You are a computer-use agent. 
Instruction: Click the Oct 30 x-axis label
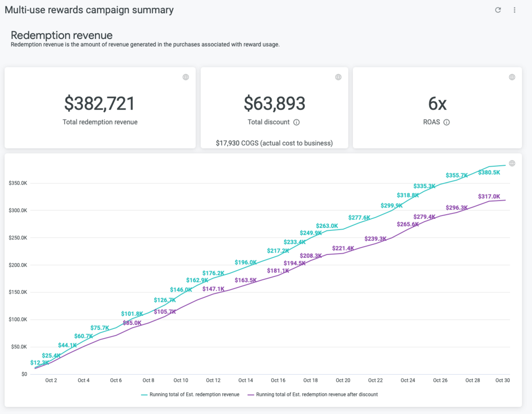click(x=503, y=380)
